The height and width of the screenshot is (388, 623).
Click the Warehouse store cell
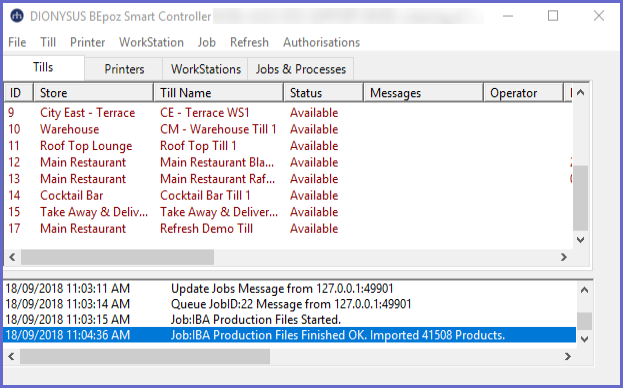coord(70,129)
